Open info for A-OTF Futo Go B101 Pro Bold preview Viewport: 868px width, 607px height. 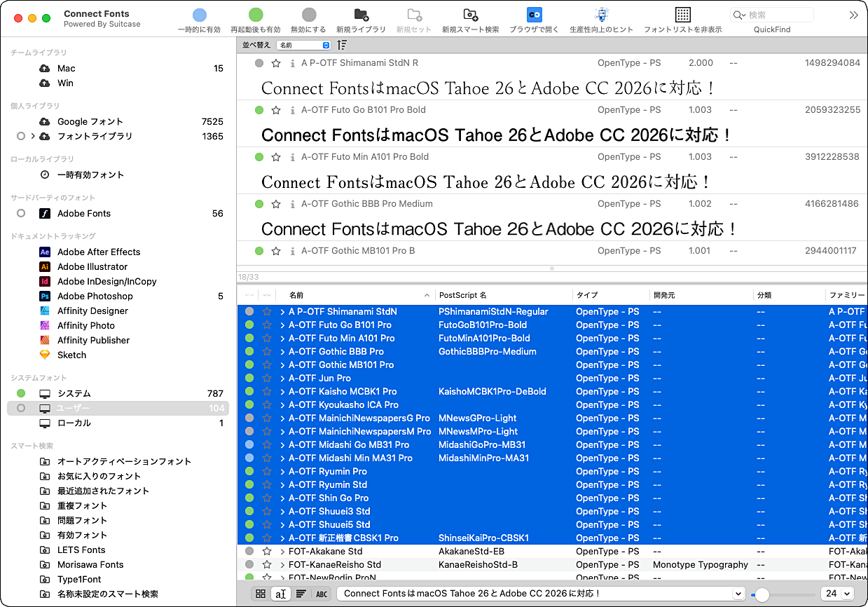point(292,110)
